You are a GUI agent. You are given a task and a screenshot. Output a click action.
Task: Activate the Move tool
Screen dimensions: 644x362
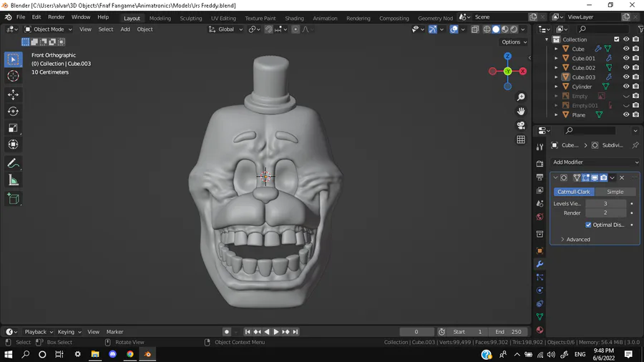[13, 94]
